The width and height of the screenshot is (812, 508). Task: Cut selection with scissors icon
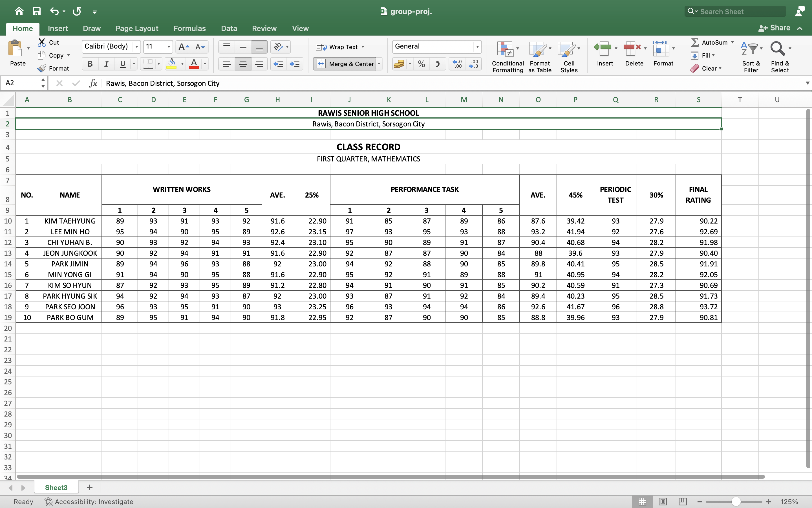42,42
